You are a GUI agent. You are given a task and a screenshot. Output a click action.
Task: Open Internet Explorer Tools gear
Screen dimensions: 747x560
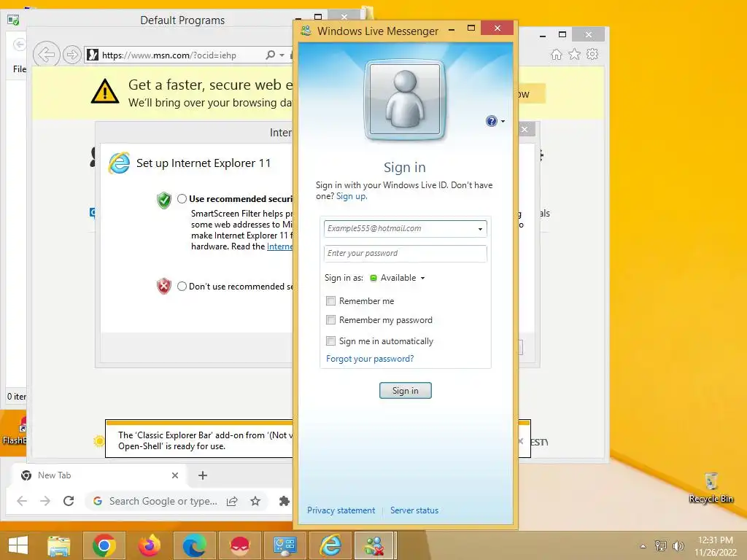pos(592,54)
